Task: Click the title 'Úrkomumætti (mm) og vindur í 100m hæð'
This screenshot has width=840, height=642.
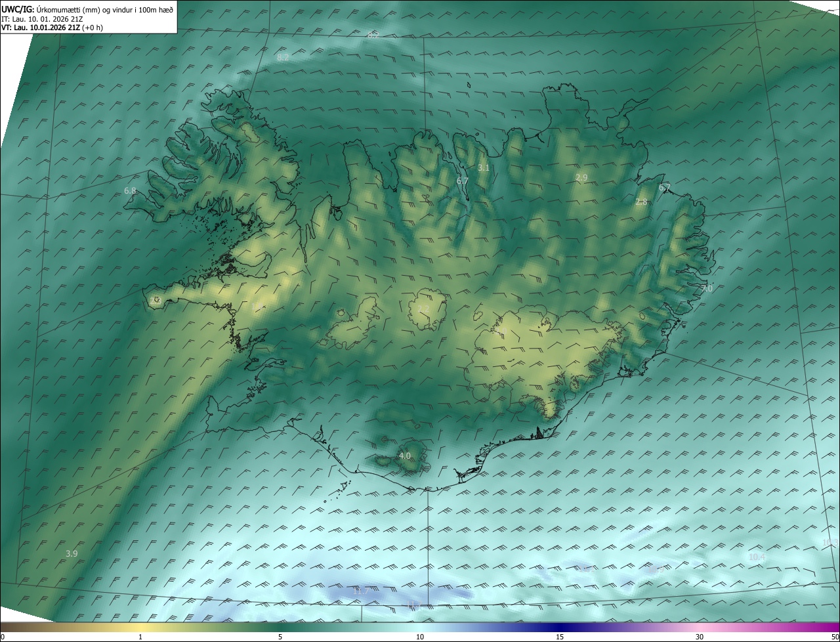Action: (x=104, y=9)
